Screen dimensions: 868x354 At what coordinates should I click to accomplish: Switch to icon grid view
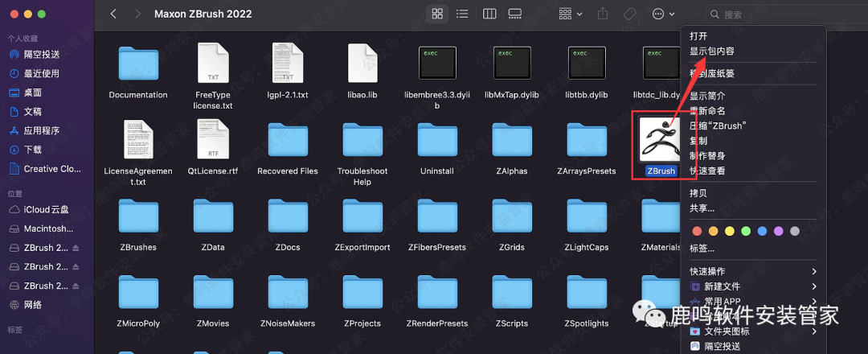[x=437, y=14]
